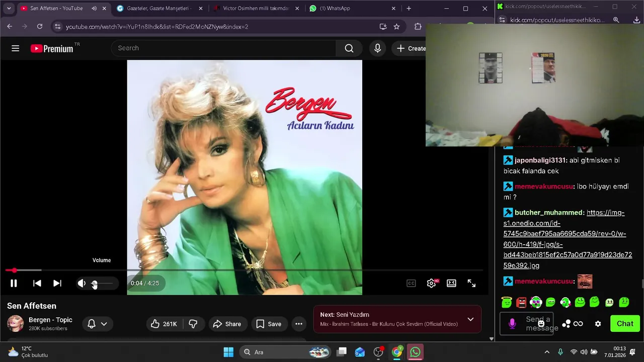Pick the halo green emote in Kick chat
The image size is (644, 362).
pyautogui.click(x=507, y=302)
